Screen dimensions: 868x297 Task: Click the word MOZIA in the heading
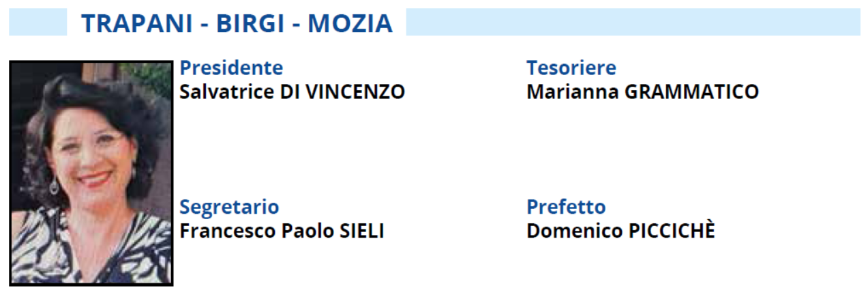pos(350,24)
